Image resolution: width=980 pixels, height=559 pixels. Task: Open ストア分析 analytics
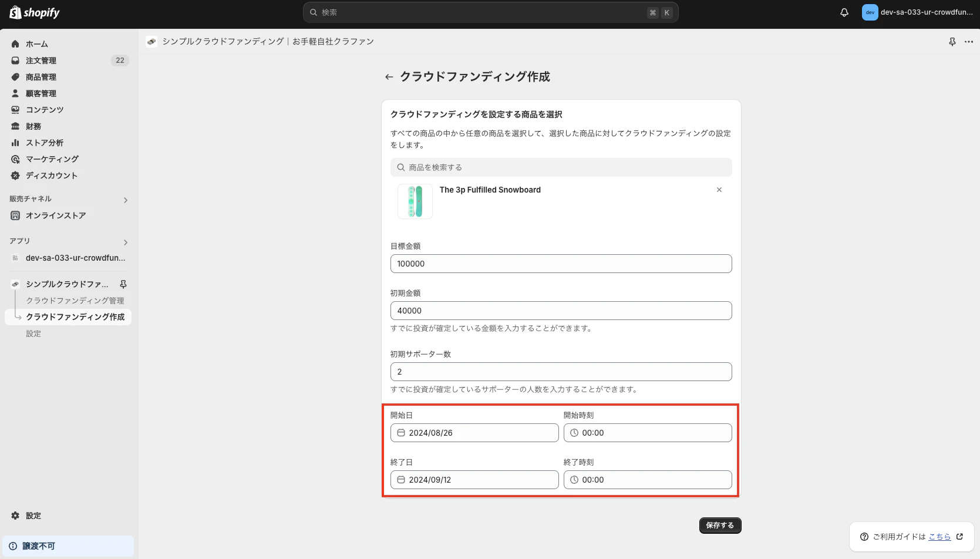(44, 142)
